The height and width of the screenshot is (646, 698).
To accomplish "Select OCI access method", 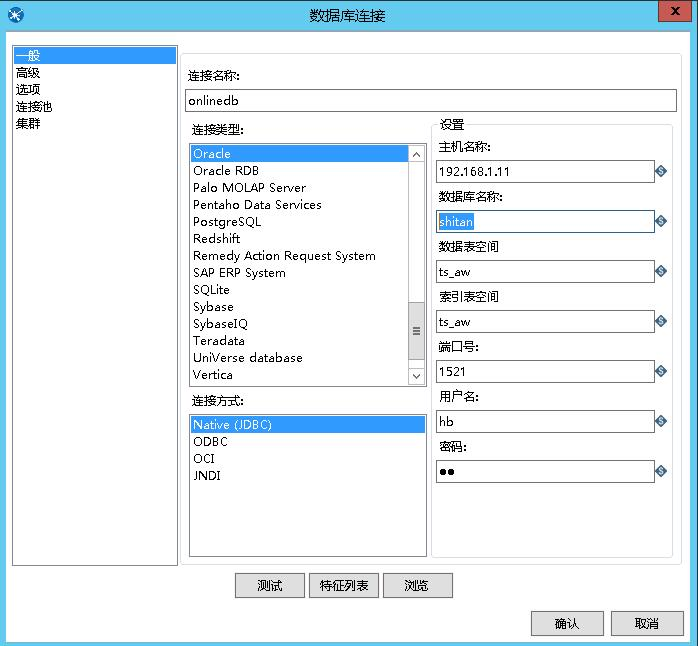I will coord(308,459).
